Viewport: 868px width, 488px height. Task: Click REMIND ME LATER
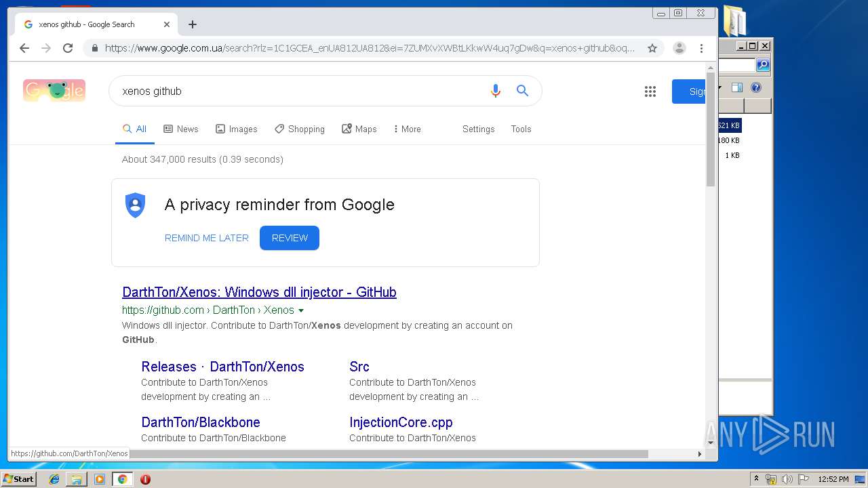(x=207, y=238)
